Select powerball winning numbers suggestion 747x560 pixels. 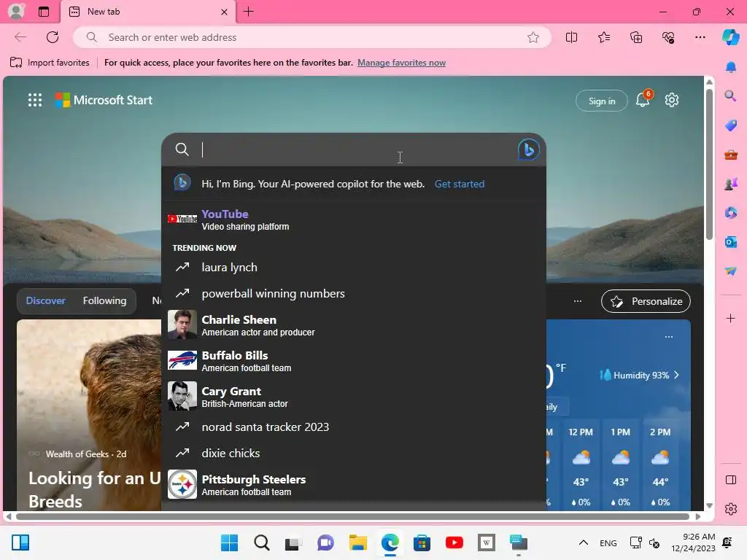click(x=354, y=293)
